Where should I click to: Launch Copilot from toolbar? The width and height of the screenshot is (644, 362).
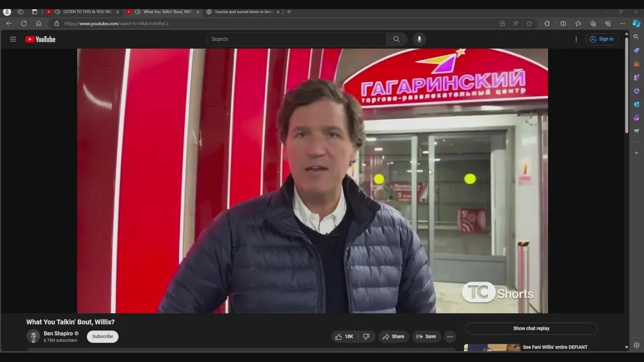coord(636,23)
